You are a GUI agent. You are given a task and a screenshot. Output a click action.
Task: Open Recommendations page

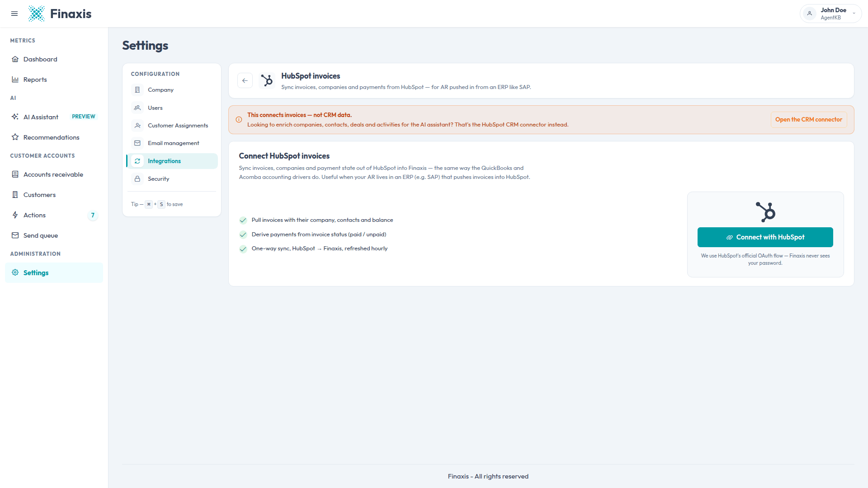tap(54, 137)
